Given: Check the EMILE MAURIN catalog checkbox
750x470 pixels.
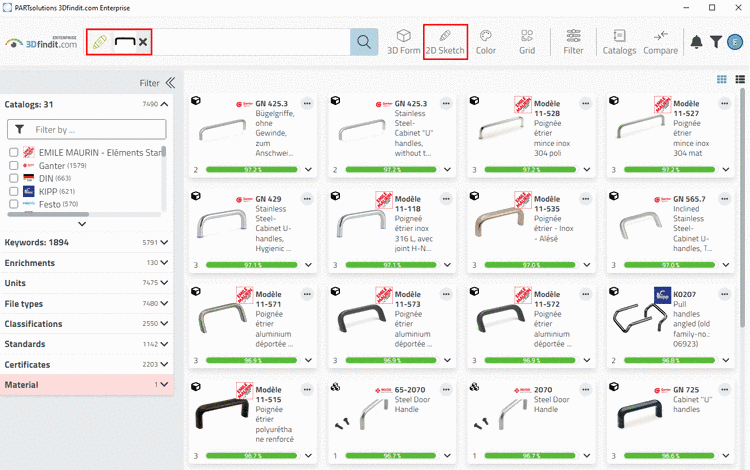Looking at the screenshot, I should [14, 153].
